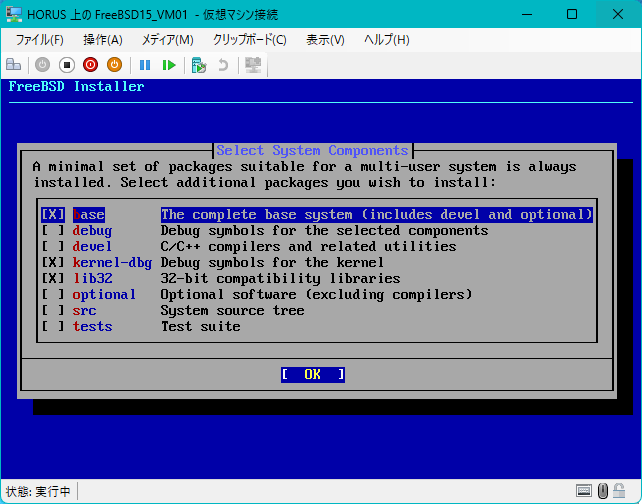The image size is (642, 504).
Task: Select the 'devel' component name
Action: 92,246
